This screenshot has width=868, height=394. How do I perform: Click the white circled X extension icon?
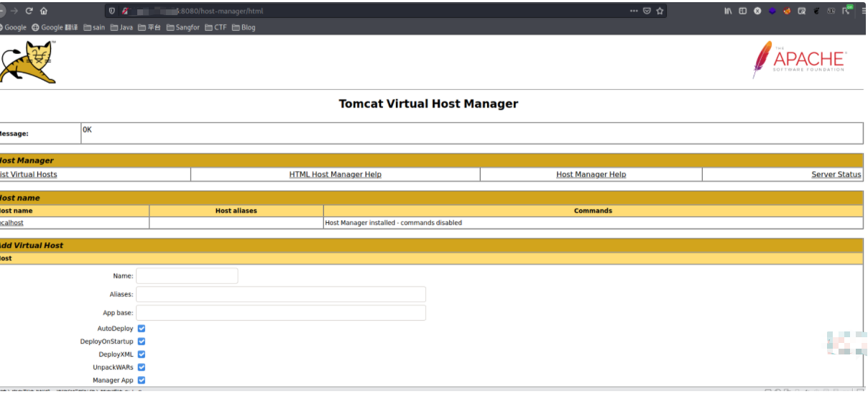(x=757, y=11)
